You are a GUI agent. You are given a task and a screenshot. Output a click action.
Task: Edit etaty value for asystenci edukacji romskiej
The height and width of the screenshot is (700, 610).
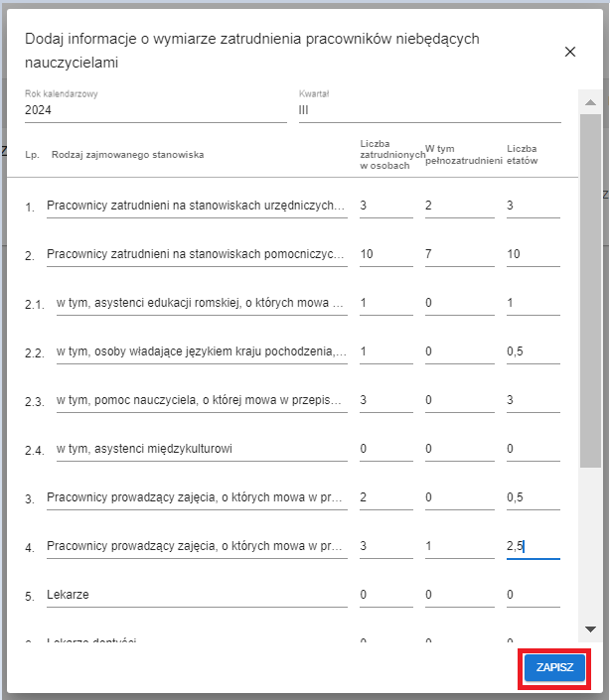[x=533, y=304]
